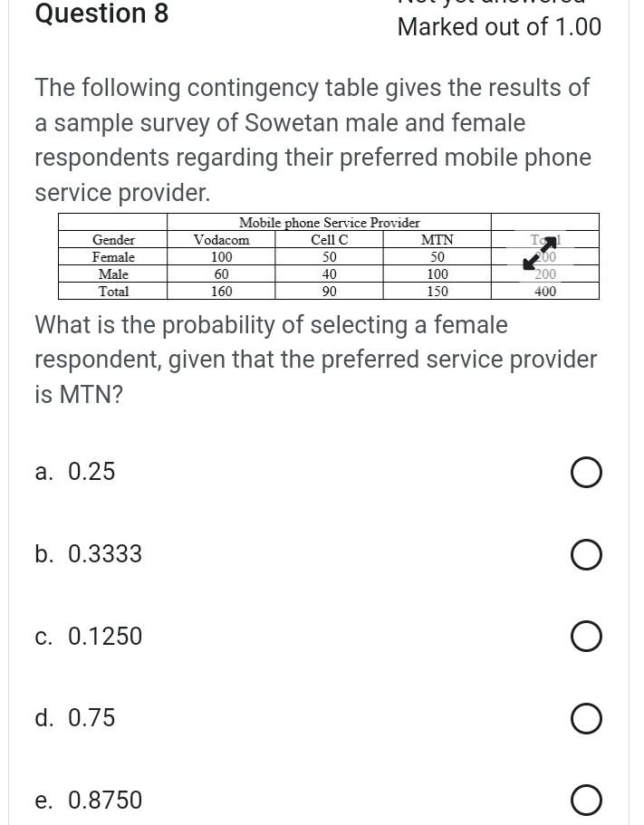Click the Cell C column header cell
Image resolution: width=644 pixels, height=825 pixels.
(x=329, y=240)
